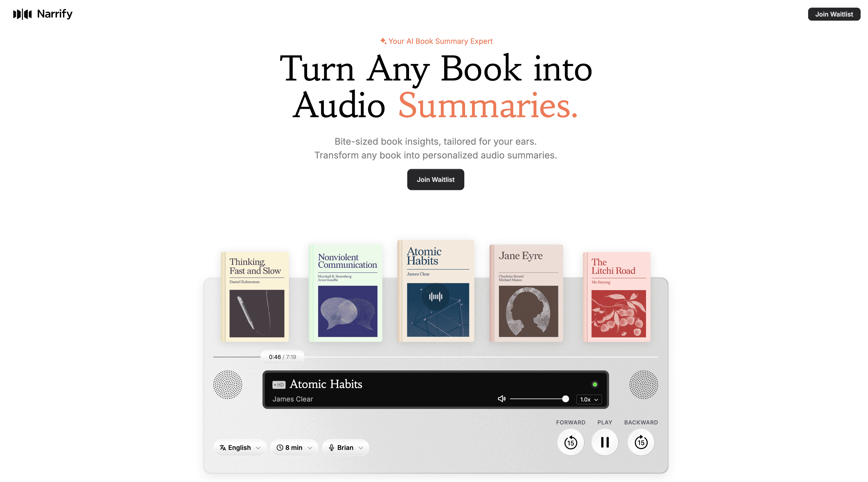Expand the Brian voice selector dropdown
This screenshot has height=482, width=868.
[347, 448]
